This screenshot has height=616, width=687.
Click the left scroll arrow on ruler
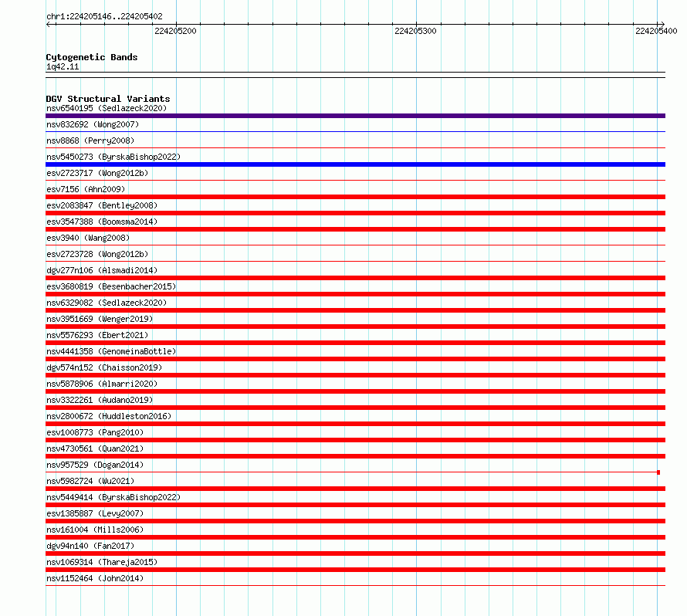(49, 24)
